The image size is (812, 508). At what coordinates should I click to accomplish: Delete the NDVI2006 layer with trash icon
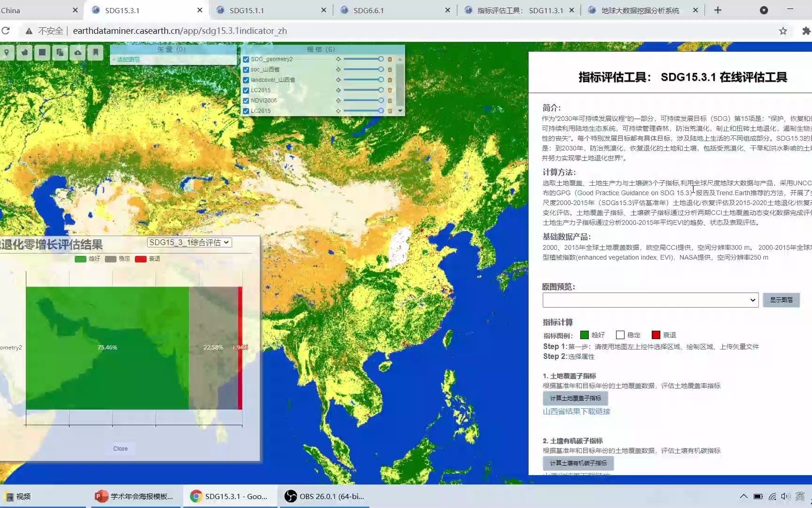tap(390, 101)
